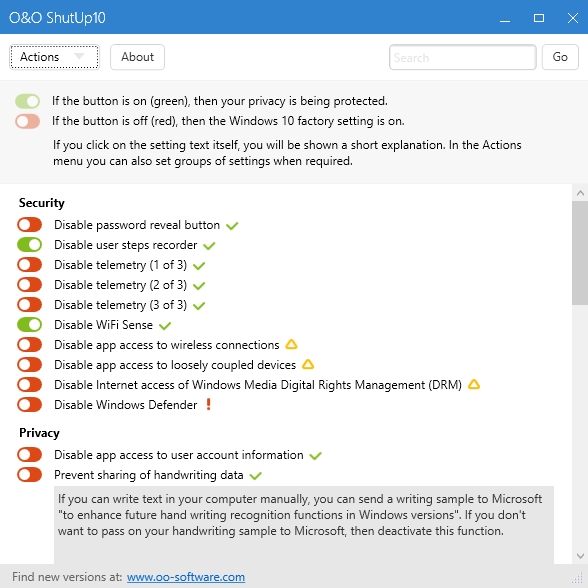Click yellow warning triangle beside DRM setting
Screen dimensions: 588x588
point(474,384)
